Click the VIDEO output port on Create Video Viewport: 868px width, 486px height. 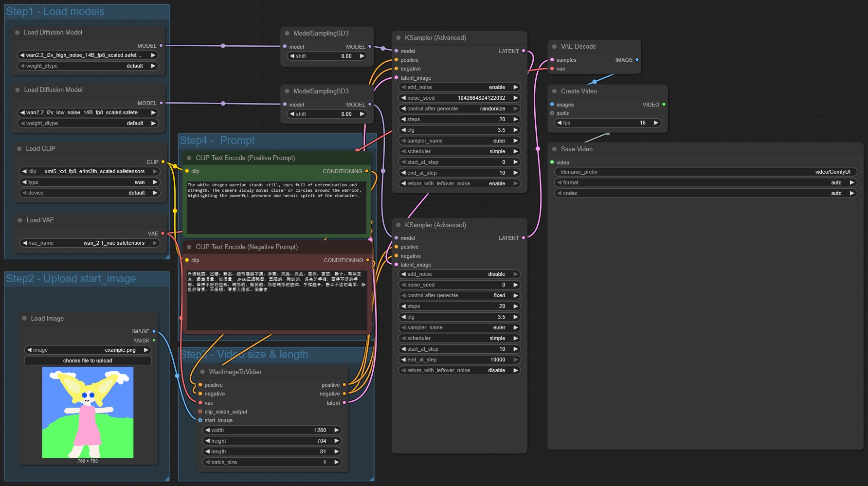point(664,105)
